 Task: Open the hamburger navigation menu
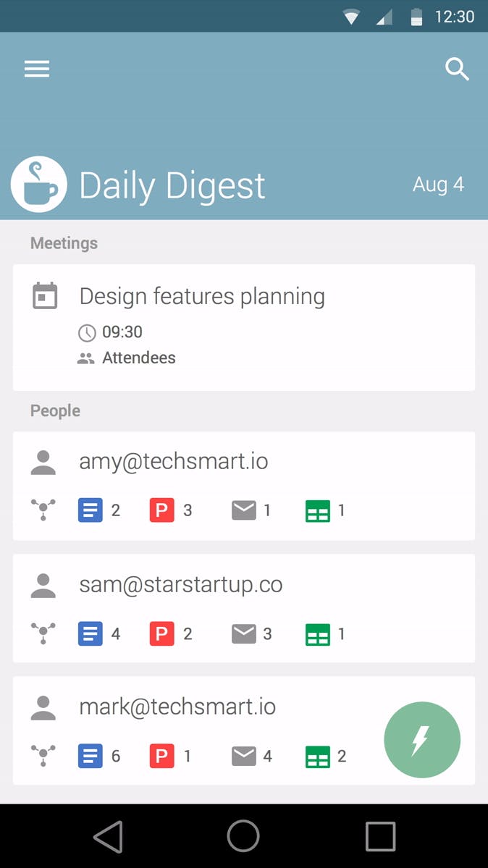click(37, 69)
